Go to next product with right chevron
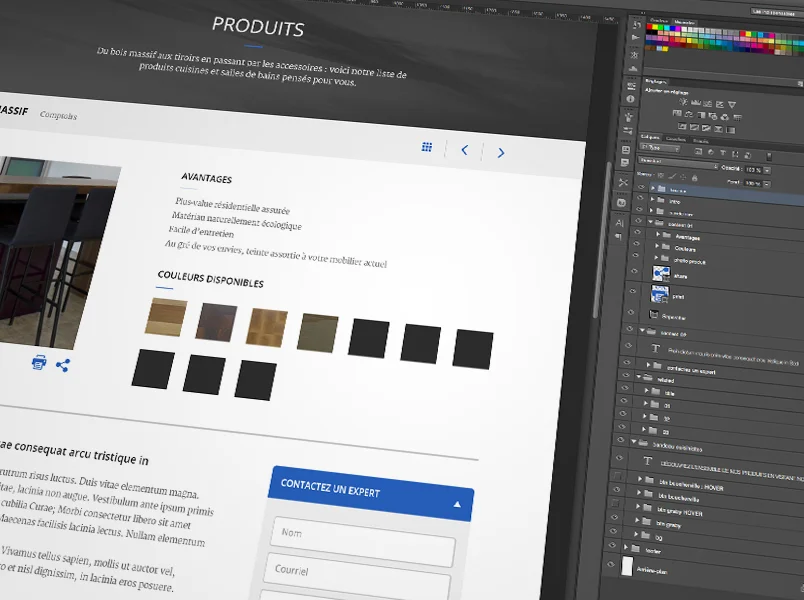The image size is (804, 600). [x=501, y=152]
